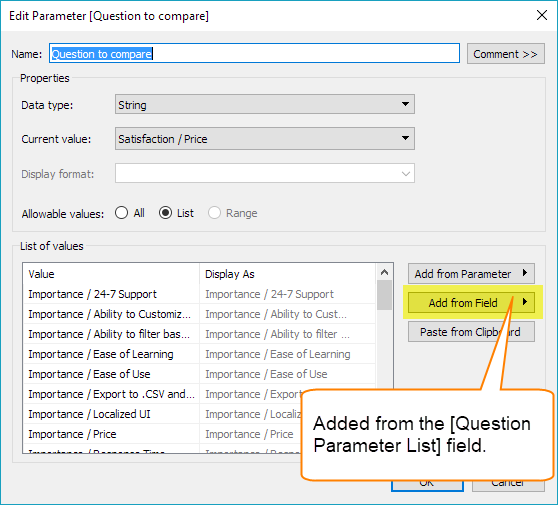Click the Comment >> button
The height and width of the screenshot is (505, 558).
pyautogui.click(x=505, y=54)
